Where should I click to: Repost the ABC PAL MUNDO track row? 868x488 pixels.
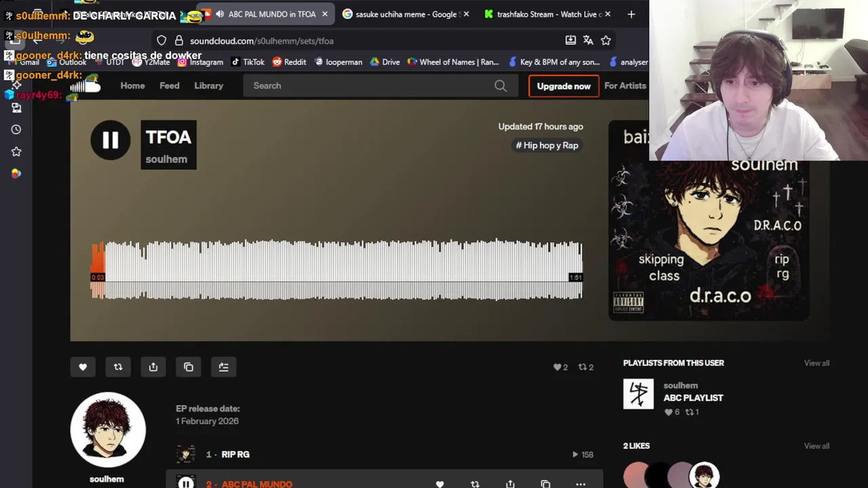(475, 484)
